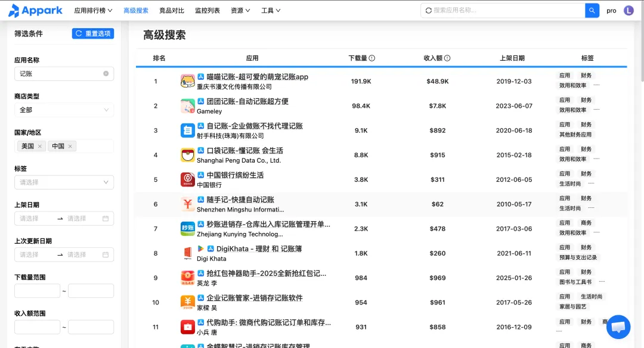This screenshot has height=348, width=644.
Task: Click the 团团记账 app icon
Action: [188, 106]
